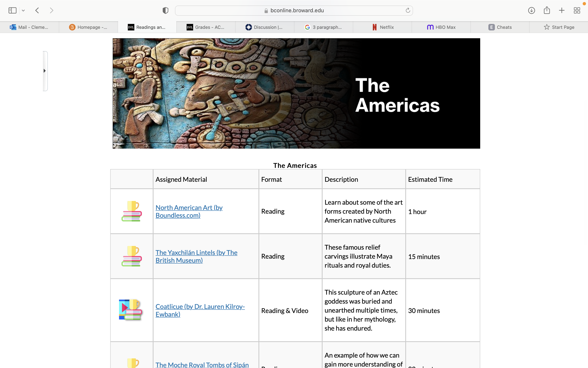Show the tab overview grid
588x368 pixels.
point(577,10)
